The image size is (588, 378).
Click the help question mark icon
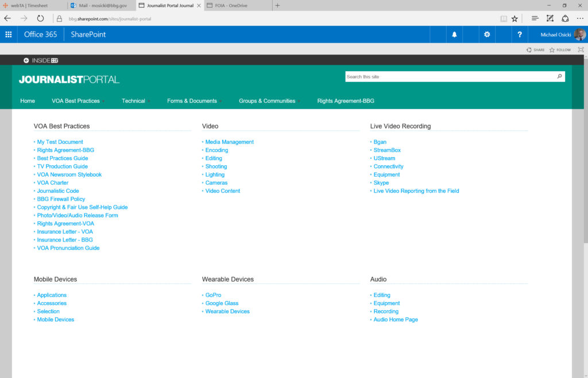[x=519, y=34]
